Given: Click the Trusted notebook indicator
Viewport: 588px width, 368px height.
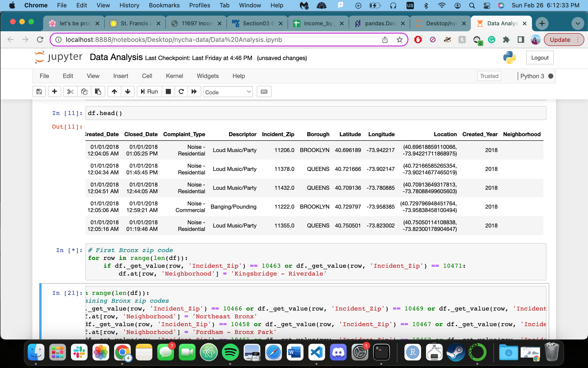Looking at the screenshot, I should point(489,76).
